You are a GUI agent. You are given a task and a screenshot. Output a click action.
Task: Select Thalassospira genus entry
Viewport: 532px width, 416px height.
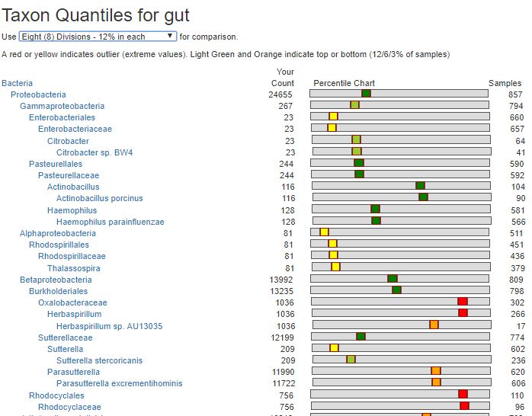point(73,268)
